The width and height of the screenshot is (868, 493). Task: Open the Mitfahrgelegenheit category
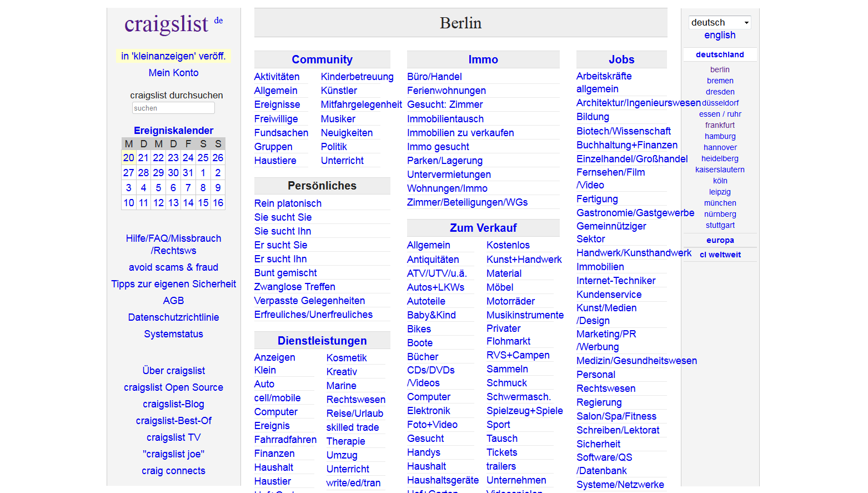click(362, 104)
